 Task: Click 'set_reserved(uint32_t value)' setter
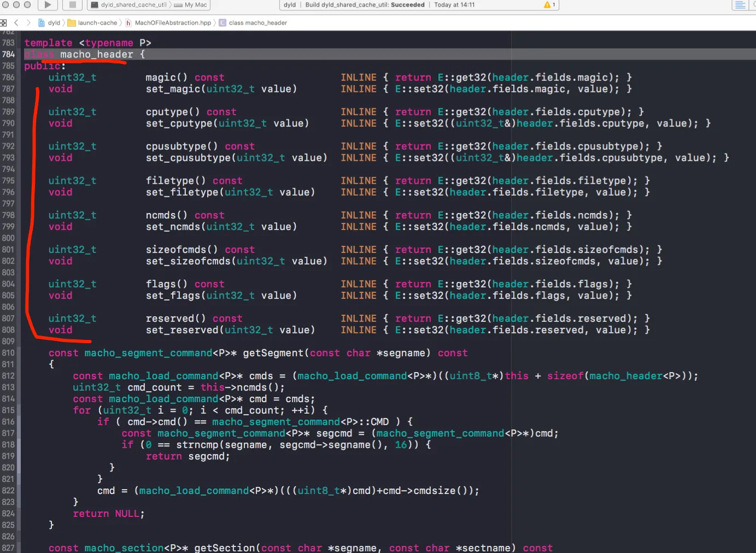[x=231, y=330]
